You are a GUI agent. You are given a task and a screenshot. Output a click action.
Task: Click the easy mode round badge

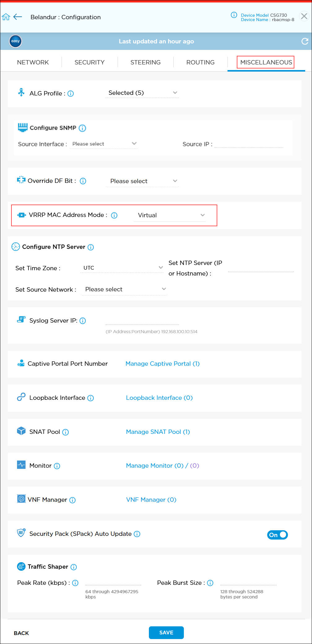(x=15, y=41)
